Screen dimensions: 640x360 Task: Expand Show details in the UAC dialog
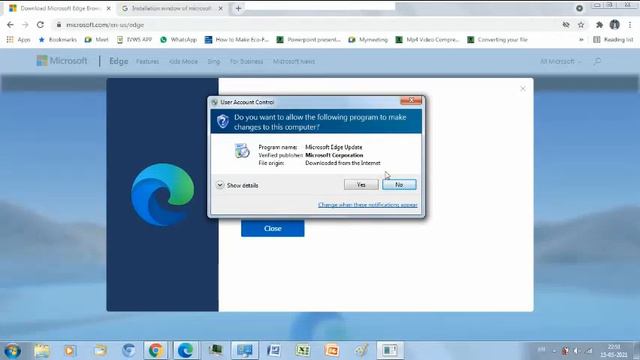[x=238, y=185]
